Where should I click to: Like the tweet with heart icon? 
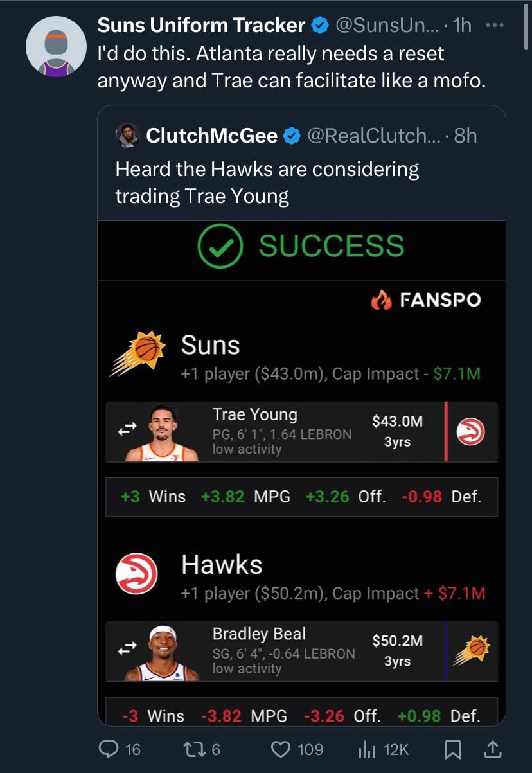click(x=280, y=749)
